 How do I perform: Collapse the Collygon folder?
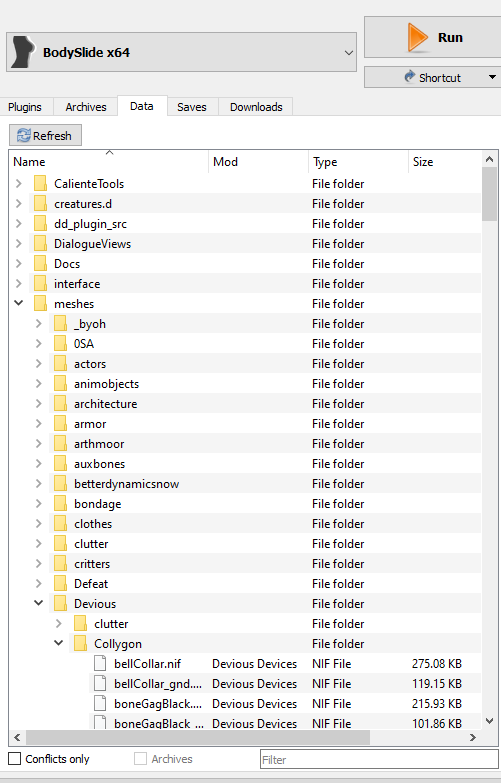coord(58,643)
